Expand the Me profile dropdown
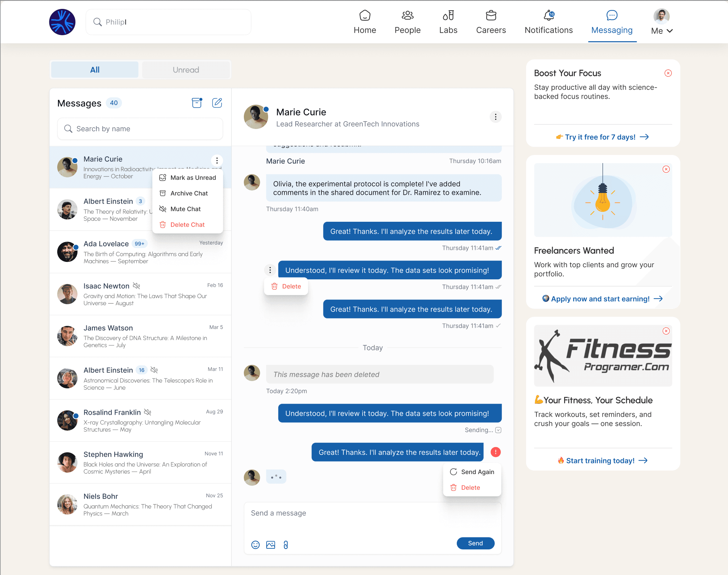 662,22
